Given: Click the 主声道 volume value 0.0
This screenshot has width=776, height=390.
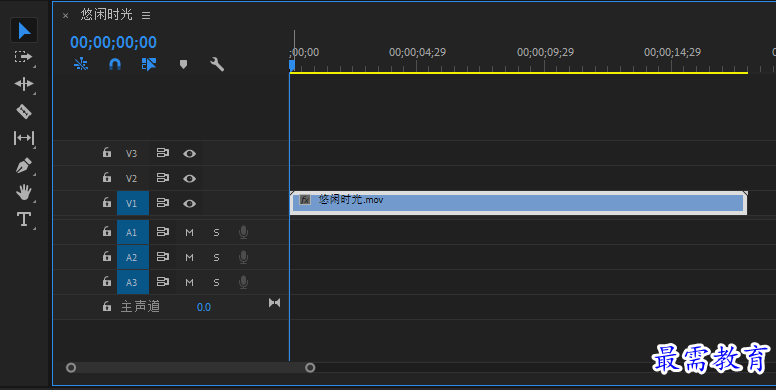Looking at the screenshot, I should point(204,307).
